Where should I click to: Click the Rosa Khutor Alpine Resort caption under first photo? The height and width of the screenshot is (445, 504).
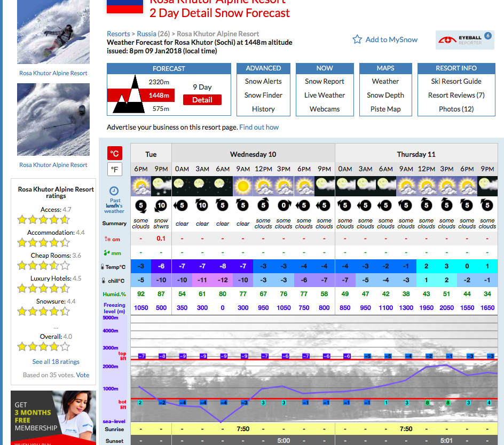53,73
